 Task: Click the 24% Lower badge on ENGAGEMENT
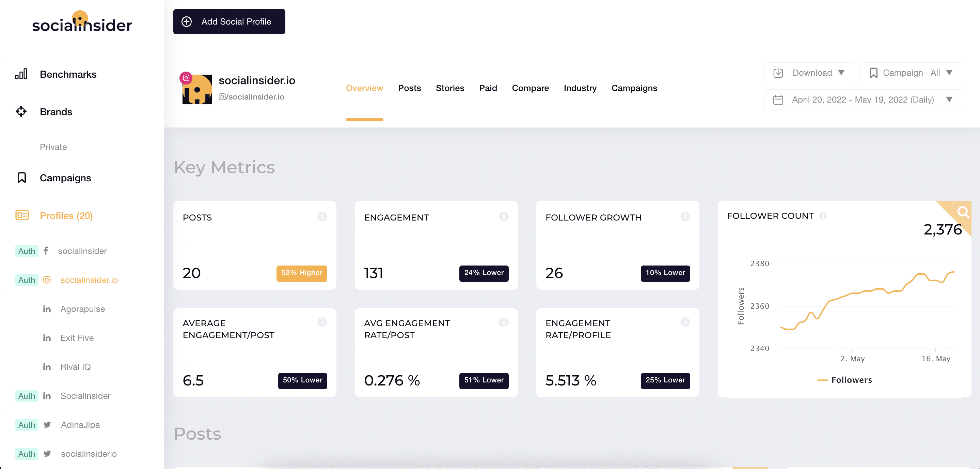pyautogui.click(x=484, y=273)
